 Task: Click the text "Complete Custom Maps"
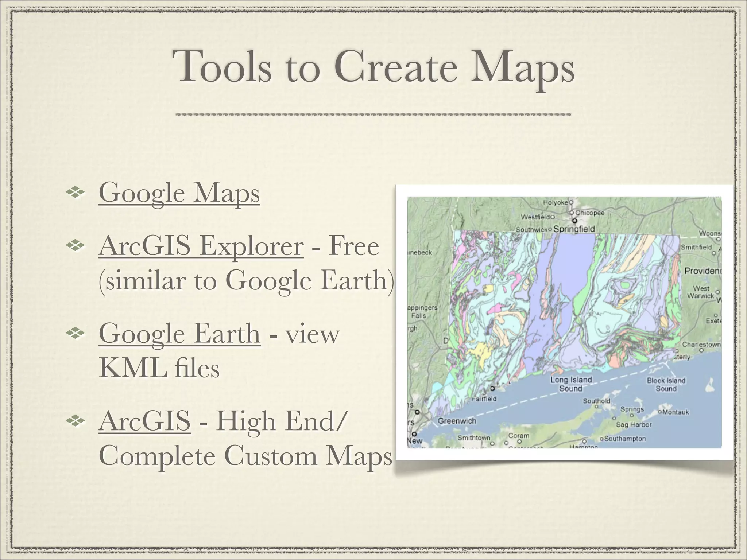click(x=245, y=456)
